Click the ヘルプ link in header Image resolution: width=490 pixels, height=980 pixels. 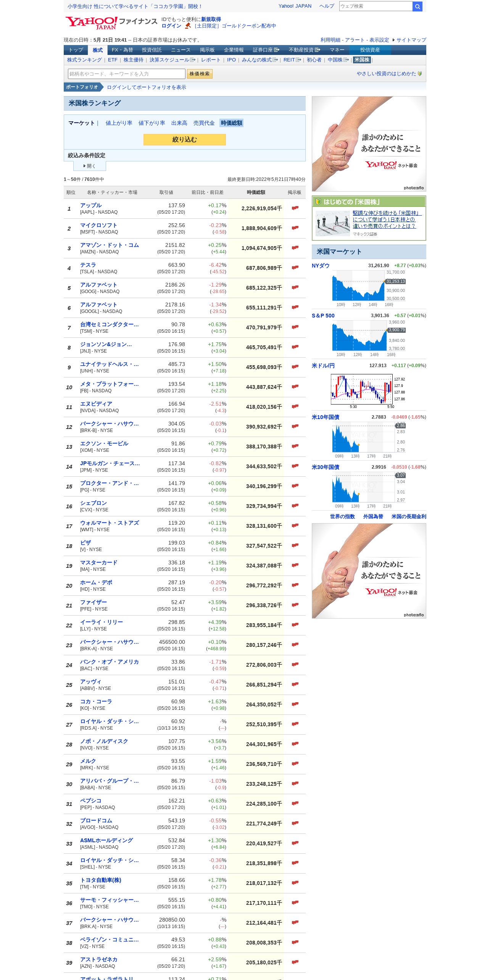[x=327, y=6]
